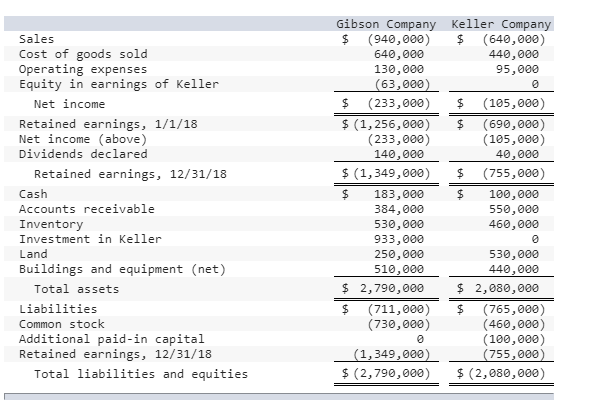Click Gibson's Accounts receivable 384,000
The image size is (602, 408).
399,209
